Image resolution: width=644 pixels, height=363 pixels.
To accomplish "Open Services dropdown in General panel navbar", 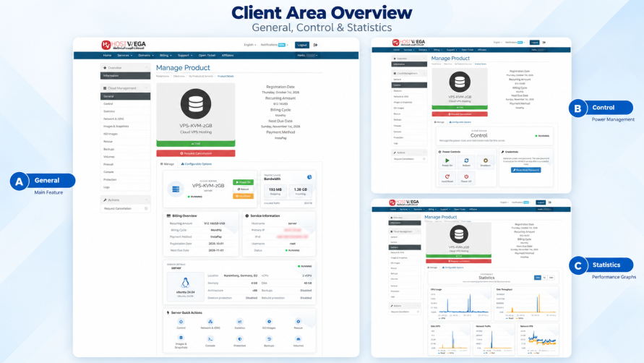I will click(124, 55).
